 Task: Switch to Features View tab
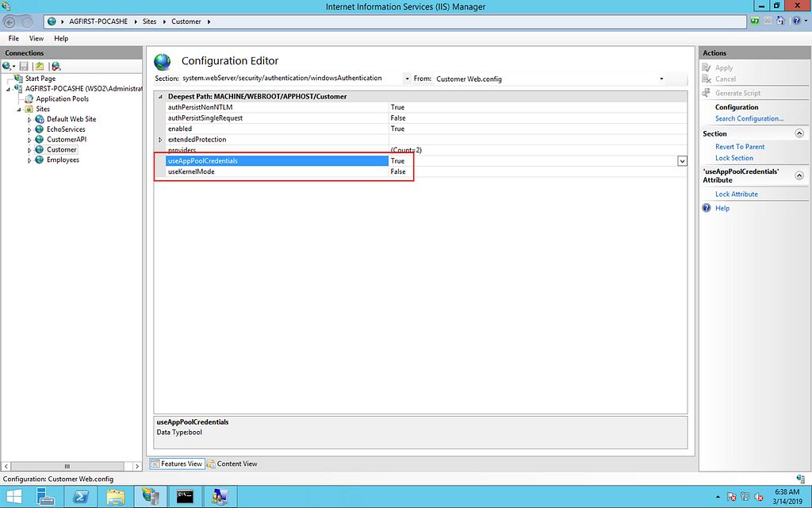click(177, 464)
